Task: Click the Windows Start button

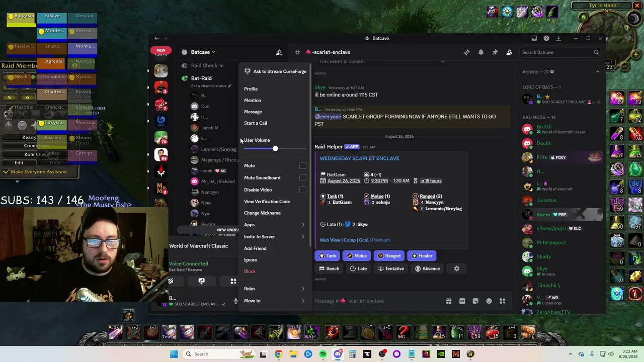Action: click(174, 354)
